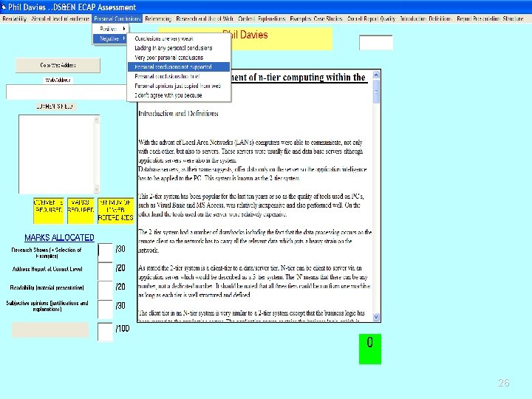
Task: Click the Research Shown mark field out of 30
Action: [105, 252]
